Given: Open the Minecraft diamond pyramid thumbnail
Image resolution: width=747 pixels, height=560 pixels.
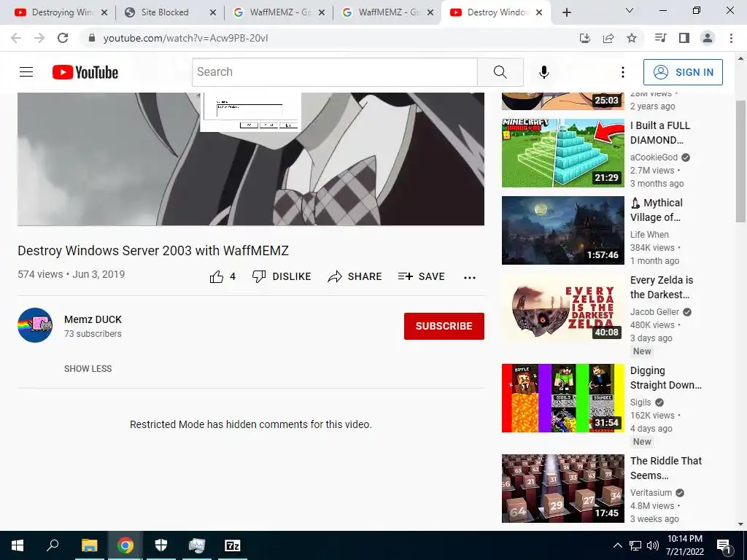Looking at the screenshot, I should coord(562,153).
